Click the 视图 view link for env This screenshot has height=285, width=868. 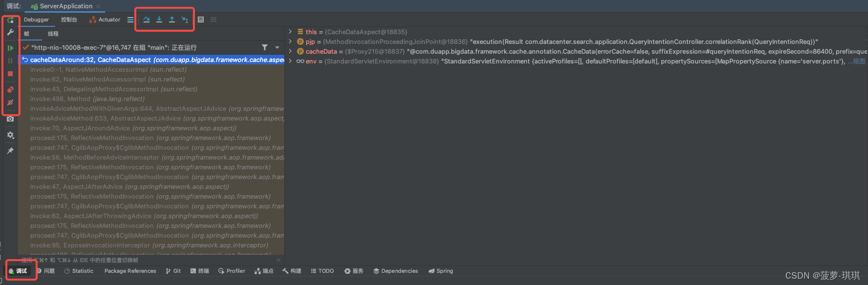pyautogui.click(x=859, y=61)
